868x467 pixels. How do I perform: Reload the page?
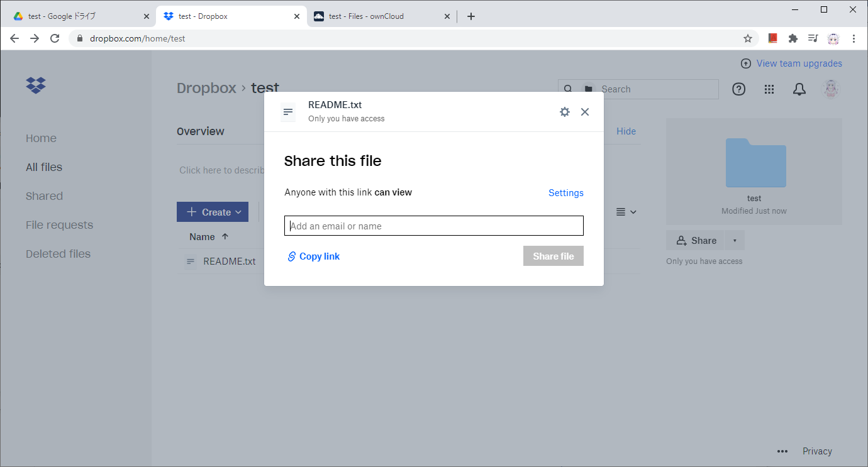coord(55,38)
